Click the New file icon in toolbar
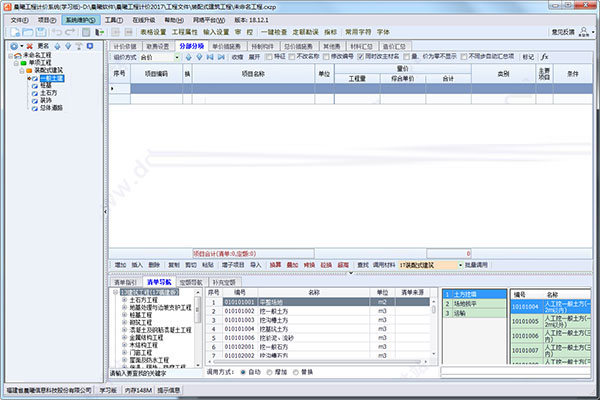 [x=15, y=33]
